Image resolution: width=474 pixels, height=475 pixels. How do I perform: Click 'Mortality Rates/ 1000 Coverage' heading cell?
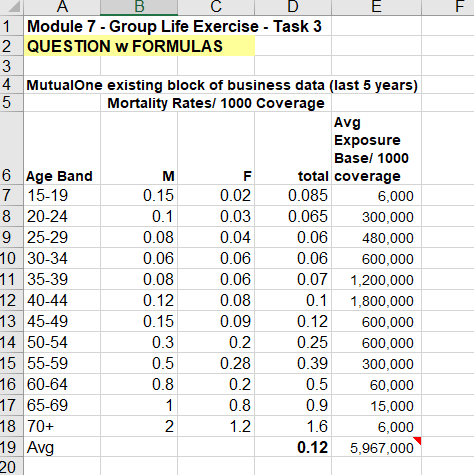click(x=216, y=103)
